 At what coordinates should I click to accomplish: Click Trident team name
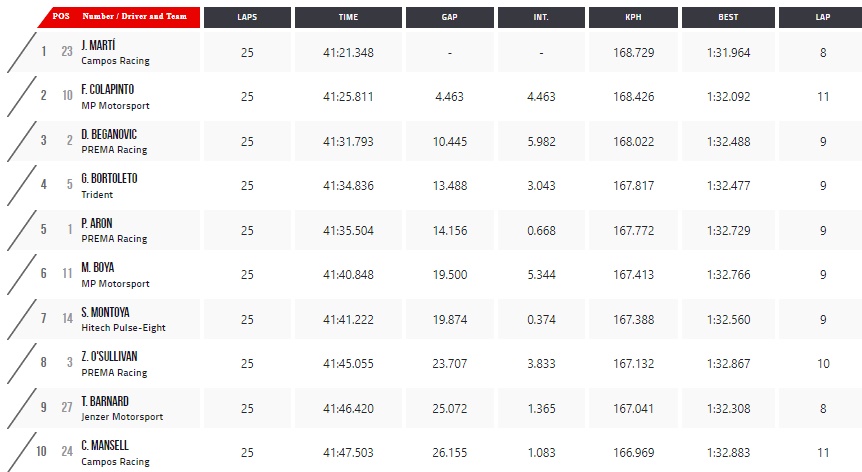(97, 195)
